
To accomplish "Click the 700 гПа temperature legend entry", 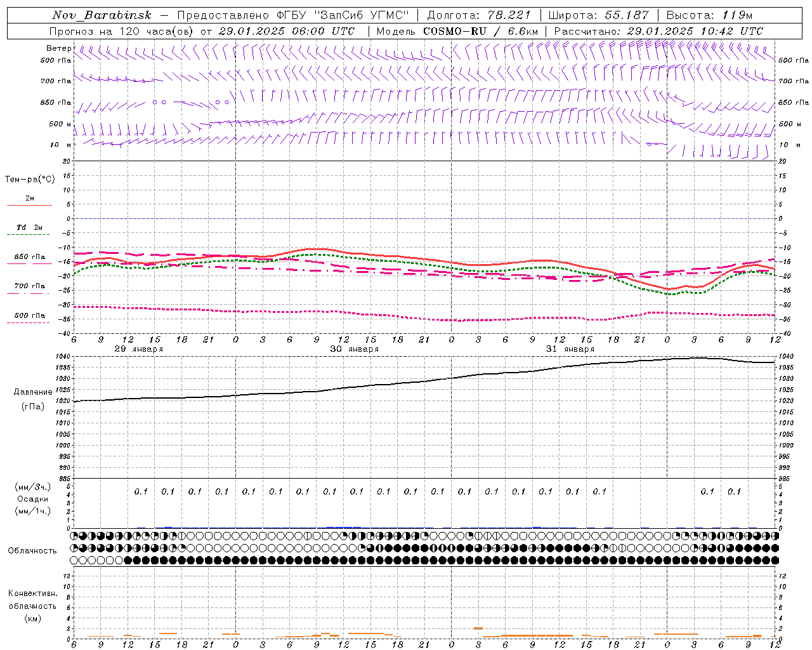I will coord(30,286).
